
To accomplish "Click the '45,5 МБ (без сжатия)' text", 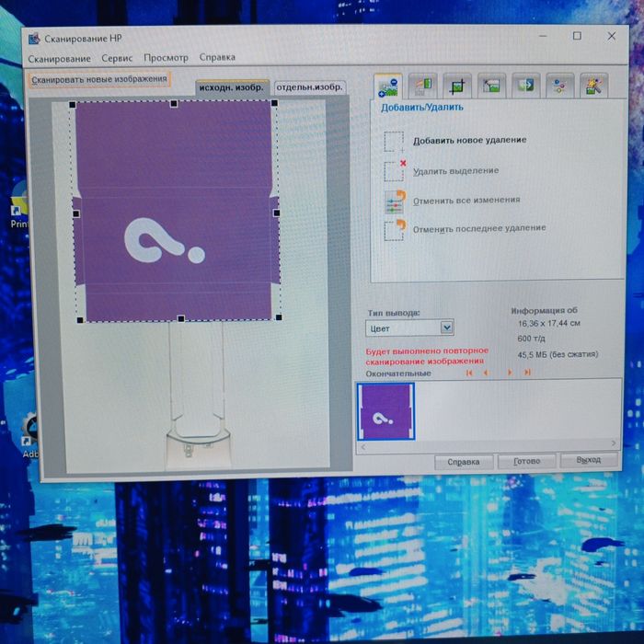I will [558, 354].
